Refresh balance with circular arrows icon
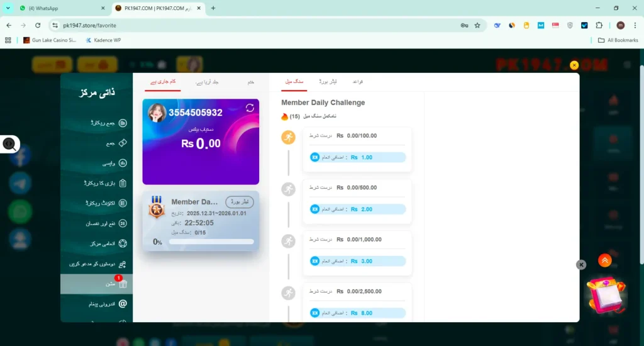Image resolution: width=644 pixels, height=346 pixels. pyautogui.click(x=250, y=108)
